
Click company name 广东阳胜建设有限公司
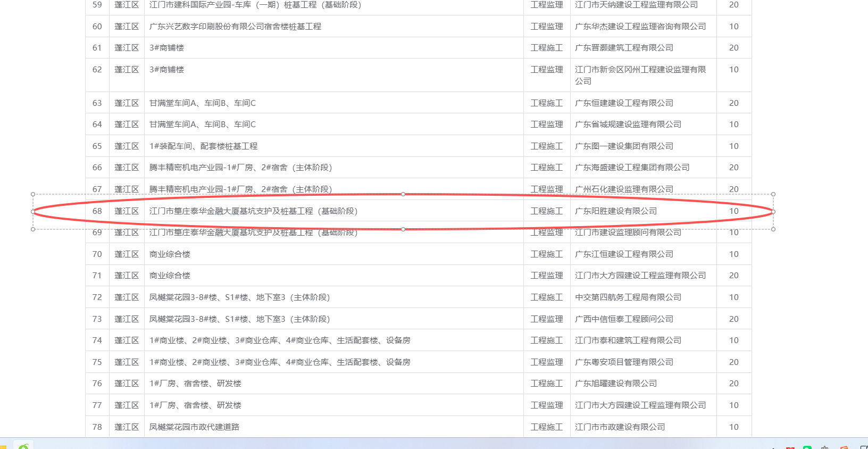click(x=616, y=211)
